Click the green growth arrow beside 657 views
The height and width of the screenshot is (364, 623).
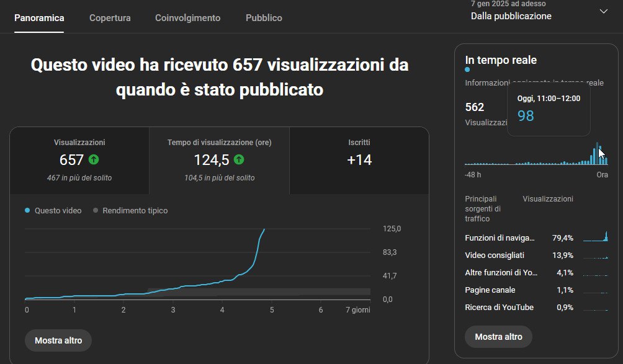[x=94, y=159]
